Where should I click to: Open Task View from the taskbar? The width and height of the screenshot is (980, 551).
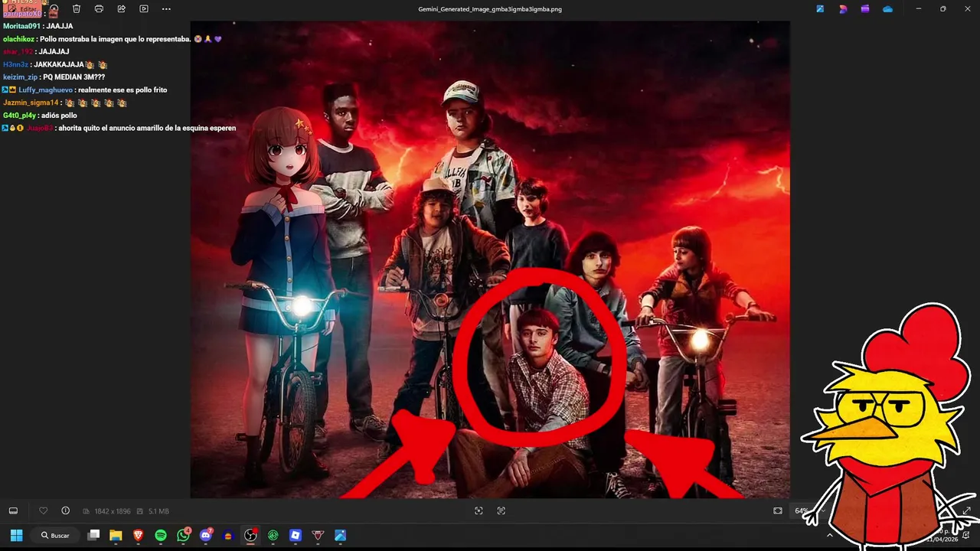pos(93,535)
